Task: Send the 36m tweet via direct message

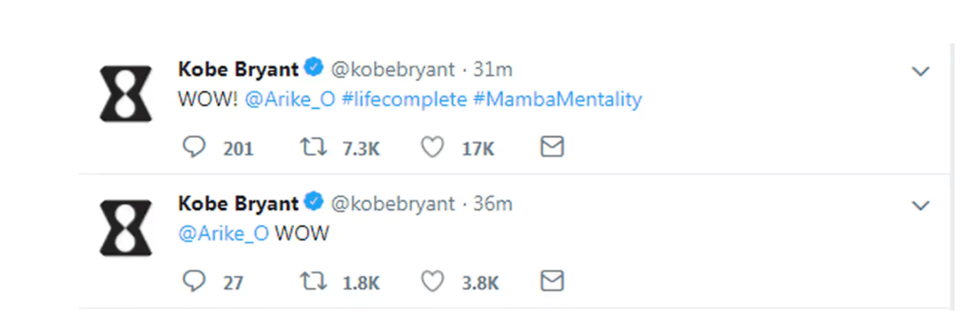Action: coord(552,282)
